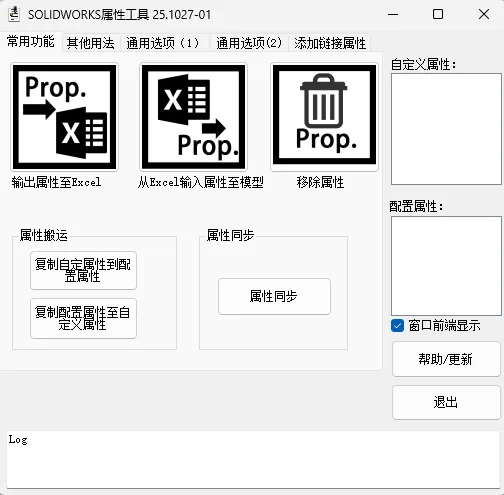The image size is (504, 495).
Task: Switch to the 常用功能 tab
Action: click(31, 42)
